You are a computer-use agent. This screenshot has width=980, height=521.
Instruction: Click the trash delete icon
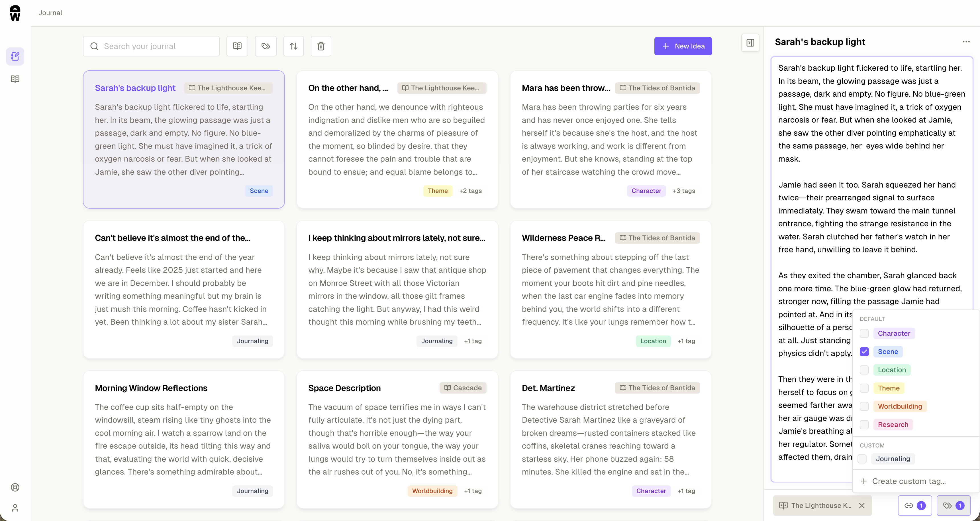click(x=321, y=46)
